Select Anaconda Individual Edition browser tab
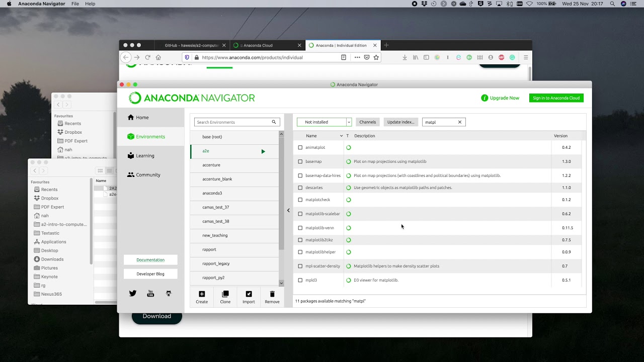The height and width of the screenshot is (362, 644). click(x=343, y=45)
